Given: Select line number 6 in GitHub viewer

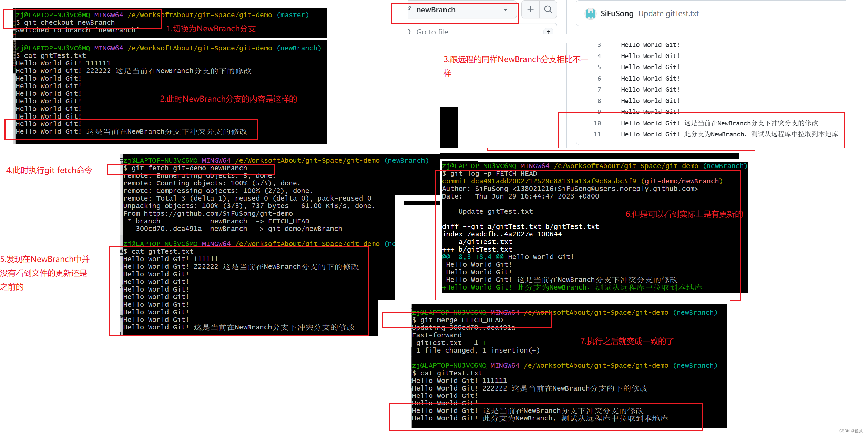Looking at the screenshot, I should click(599, 79).
